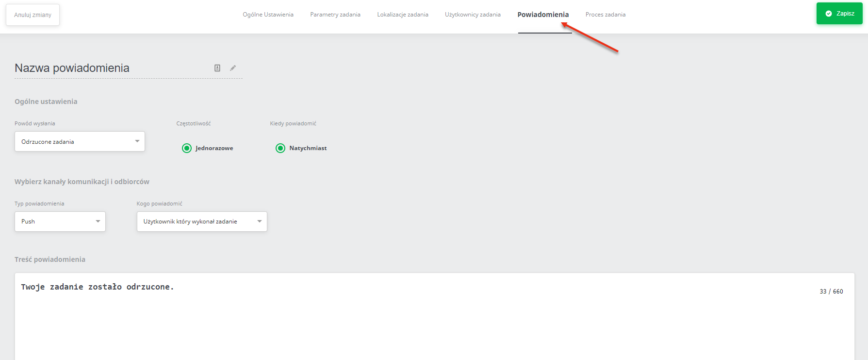Click the Wybierz kanały komunikacji i odbiorców heading
The height and width of the screenshot is (360, 868).
[x=82, y=182]
